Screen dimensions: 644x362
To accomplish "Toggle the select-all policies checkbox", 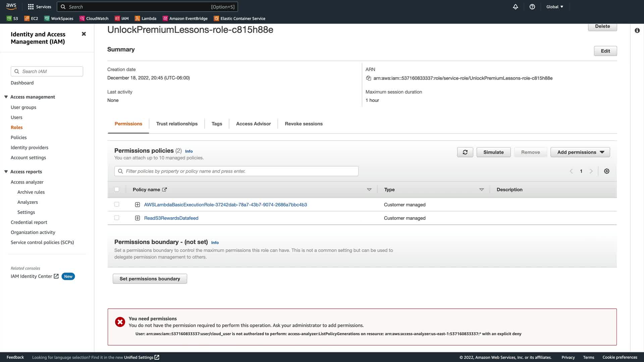I will coord(117,189).
